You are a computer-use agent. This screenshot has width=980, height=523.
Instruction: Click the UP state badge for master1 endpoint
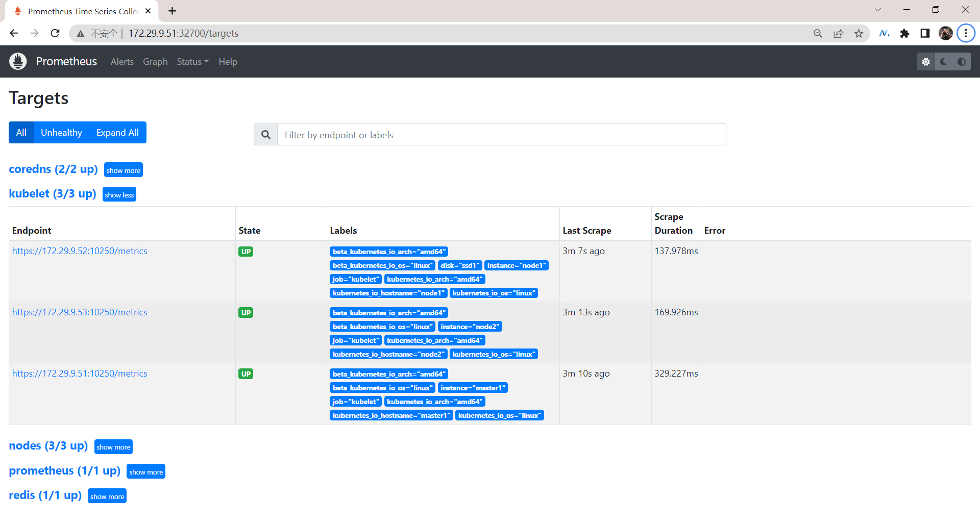point(246,374)
